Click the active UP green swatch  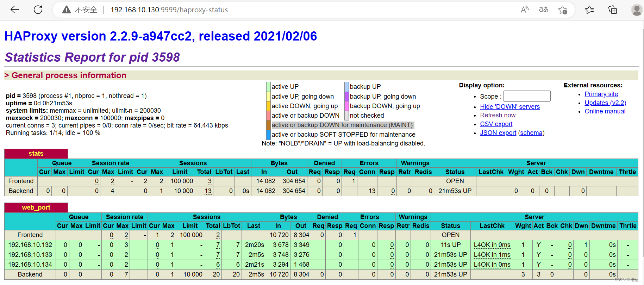[268, 87]
